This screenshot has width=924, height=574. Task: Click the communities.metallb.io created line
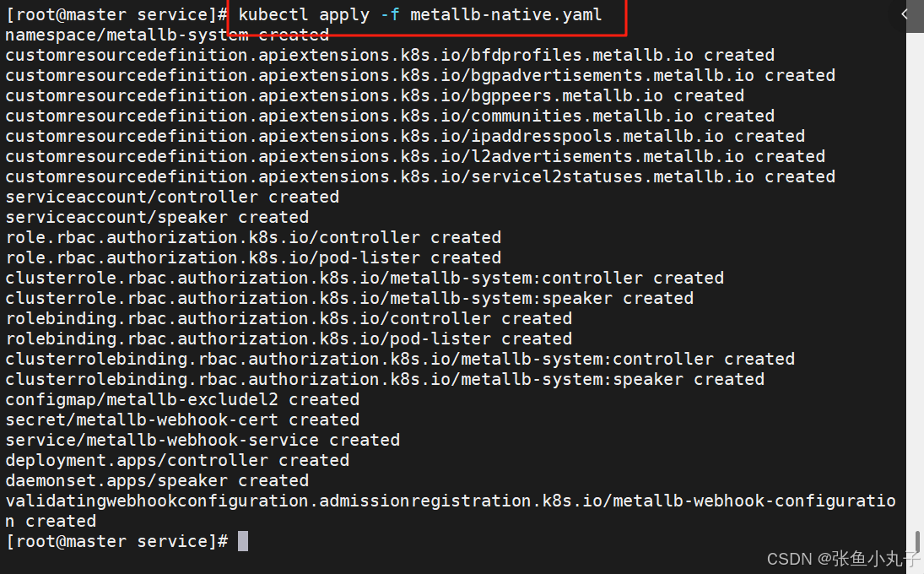click(x=390, y=116)
